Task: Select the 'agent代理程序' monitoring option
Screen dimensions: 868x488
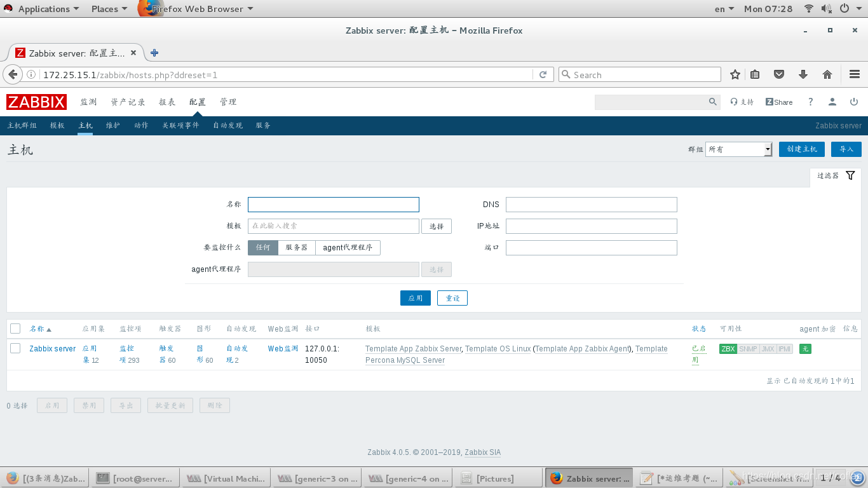Action: pos(348,248)
